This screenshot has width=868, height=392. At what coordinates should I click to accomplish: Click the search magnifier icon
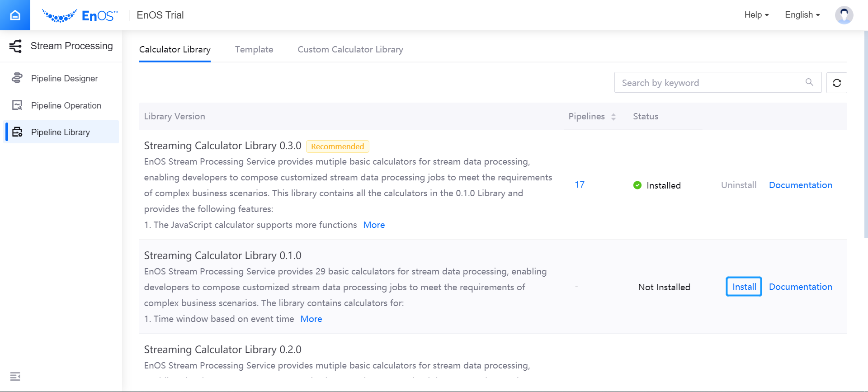coord(809,82)
